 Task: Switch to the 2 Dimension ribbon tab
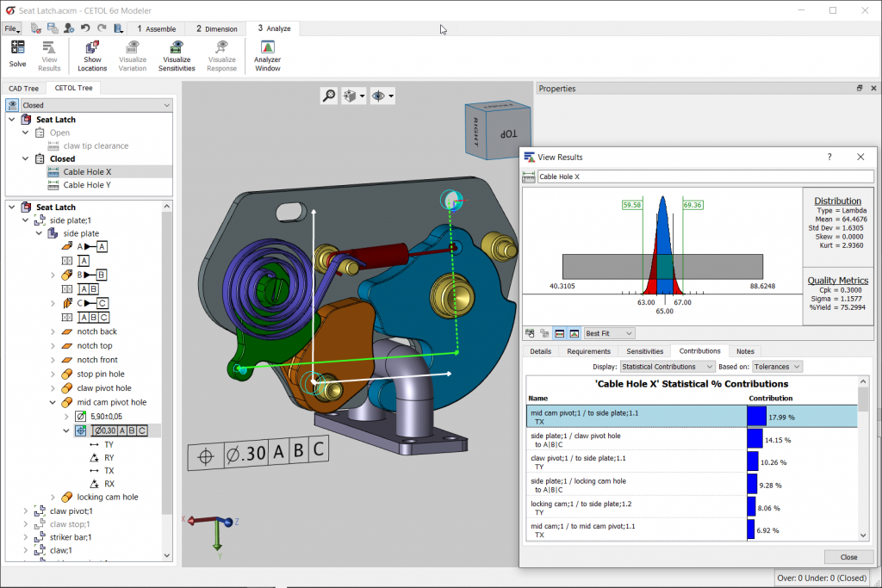[214, 28]
